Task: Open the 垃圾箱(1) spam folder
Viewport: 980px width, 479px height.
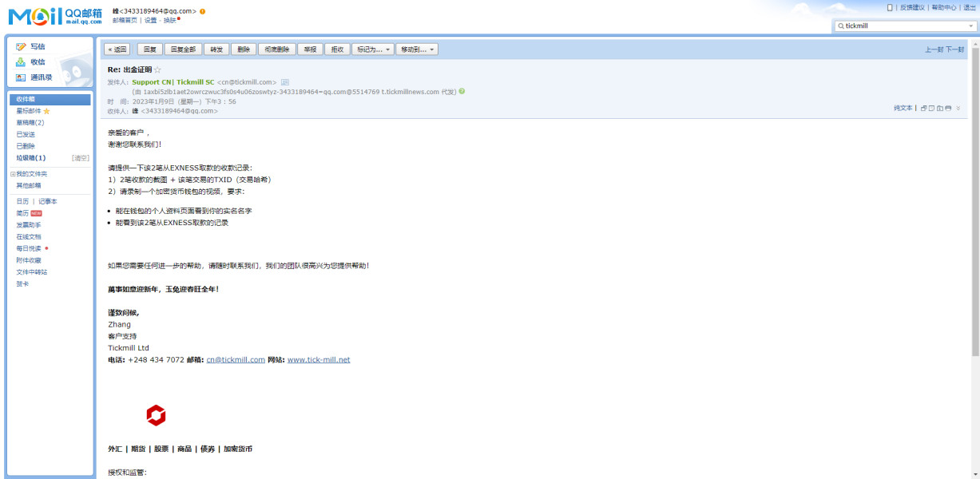Action: click(31, 158)
